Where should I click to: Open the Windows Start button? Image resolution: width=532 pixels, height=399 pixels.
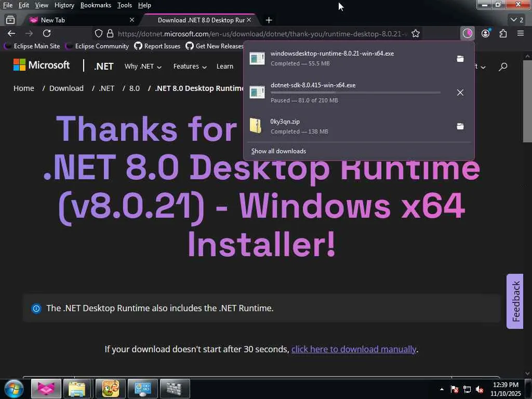click(x=14, y=389)
